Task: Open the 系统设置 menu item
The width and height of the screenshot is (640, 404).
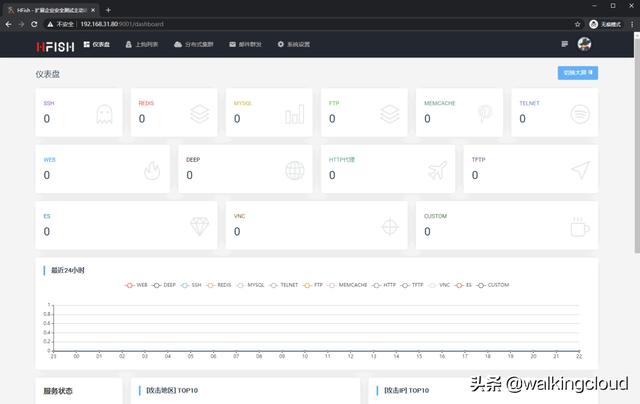Action: point(293,44)
